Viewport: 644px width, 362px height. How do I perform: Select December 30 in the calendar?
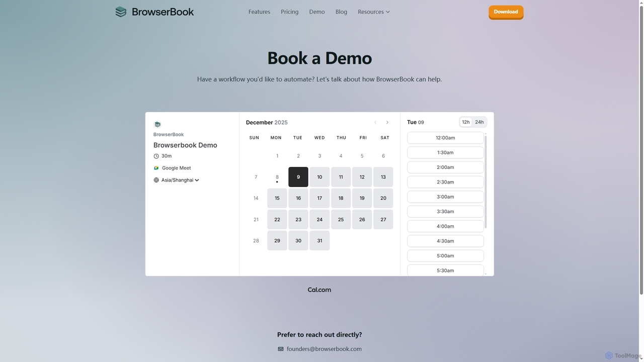point(298,241)
